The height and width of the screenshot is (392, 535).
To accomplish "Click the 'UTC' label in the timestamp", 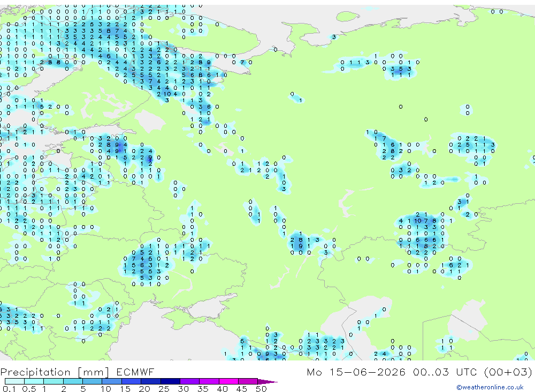I will 467,372.
